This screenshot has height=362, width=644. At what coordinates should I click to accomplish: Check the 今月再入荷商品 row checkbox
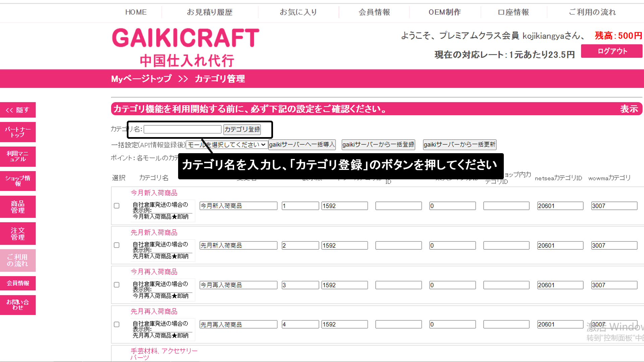pyautogui.click(x=117, y=285)
